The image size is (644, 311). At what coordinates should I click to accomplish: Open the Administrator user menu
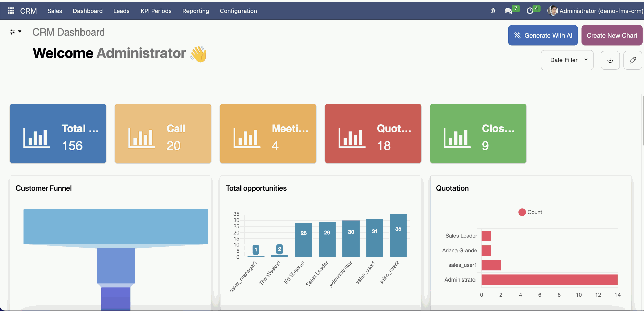[x=600, y=11]
